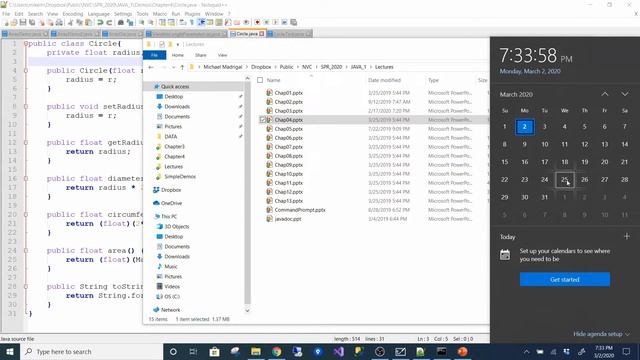The height and width of the screenshot is (360, 640).
Task: Show hidden system tray icons chevron
Action: (527, 351)
